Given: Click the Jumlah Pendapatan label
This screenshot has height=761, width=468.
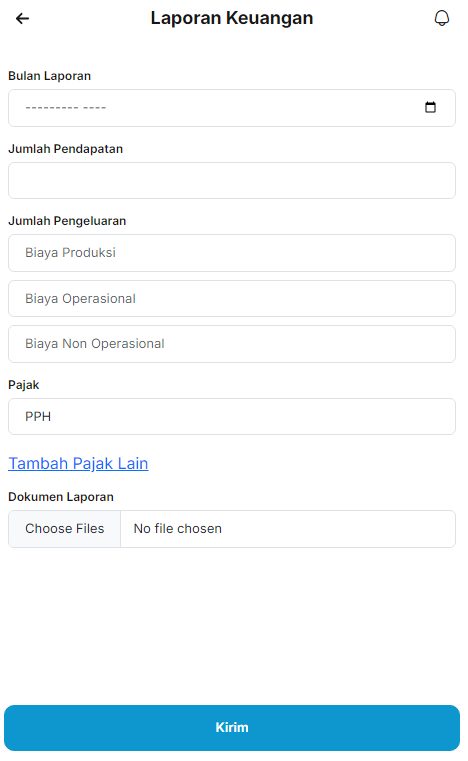Looking at the screenshot, I should [66, 149].
